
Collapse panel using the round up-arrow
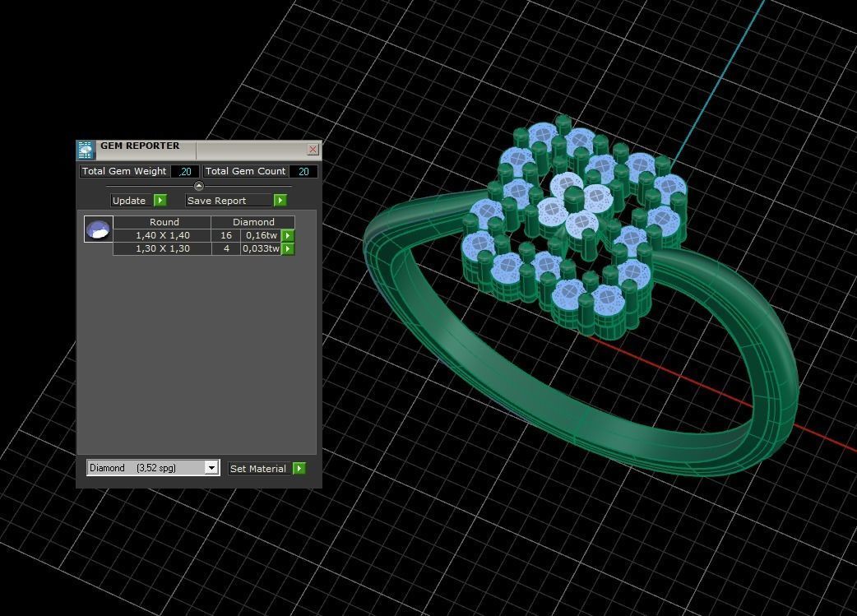pyautogui.click(x=199, y=186)
